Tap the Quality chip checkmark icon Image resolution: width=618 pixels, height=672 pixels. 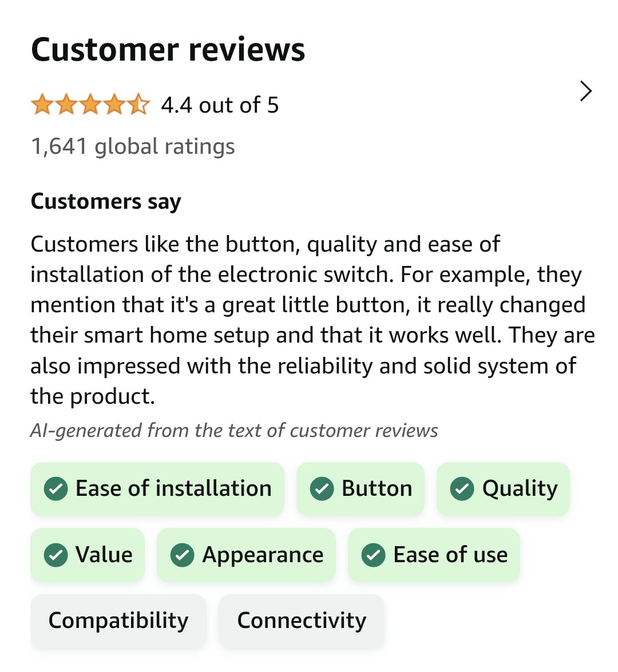click(462, 489)
